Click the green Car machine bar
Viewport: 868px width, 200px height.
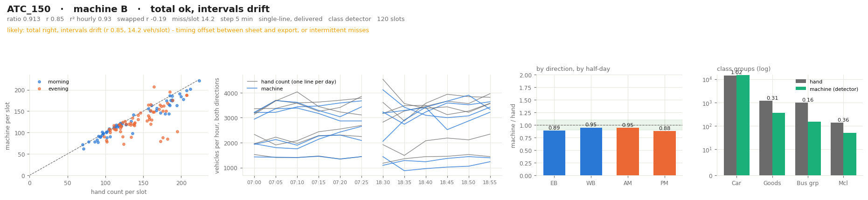click(x=743, y=125)
